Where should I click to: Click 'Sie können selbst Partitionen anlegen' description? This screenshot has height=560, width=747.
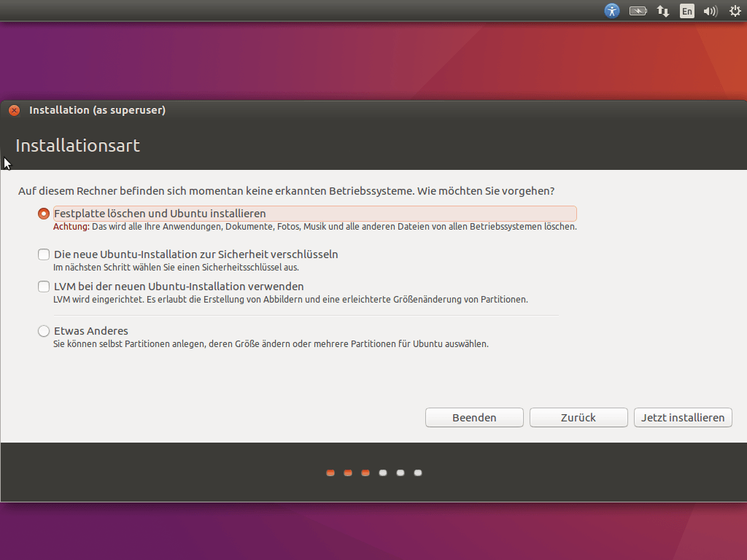point(271,344)
